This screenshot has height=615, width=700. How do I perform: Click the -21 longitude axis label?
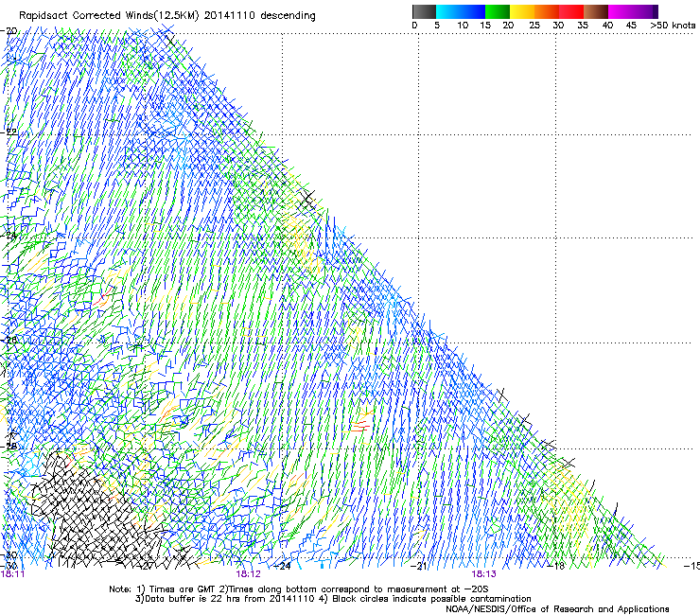point(418,567)
